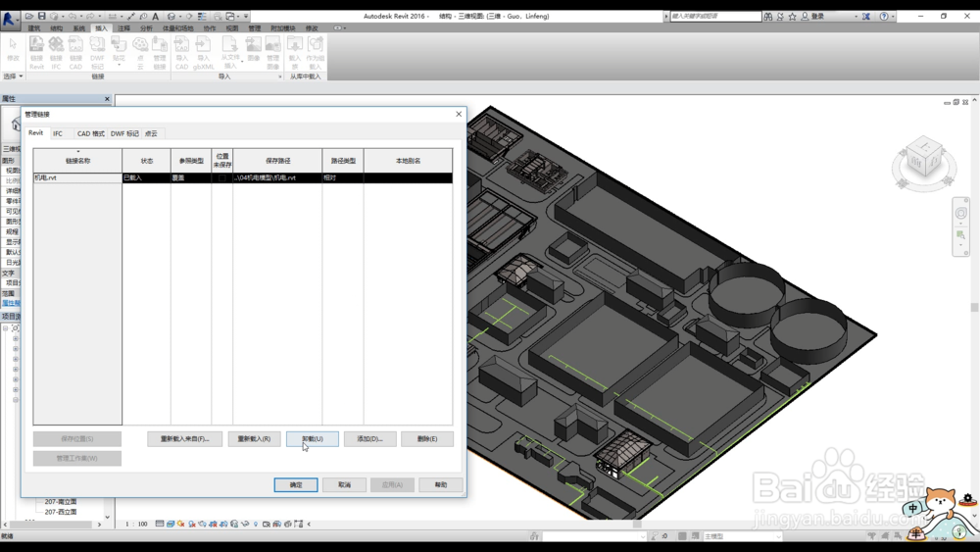Click the 1 : 100 view scale control
Viewport: 980px width, 552px height.
(136, 524)
